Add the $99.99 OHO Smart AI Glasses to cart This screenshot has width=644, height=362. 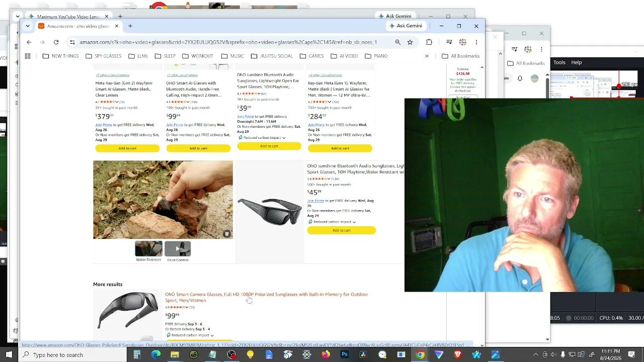(x=198, y=148)
